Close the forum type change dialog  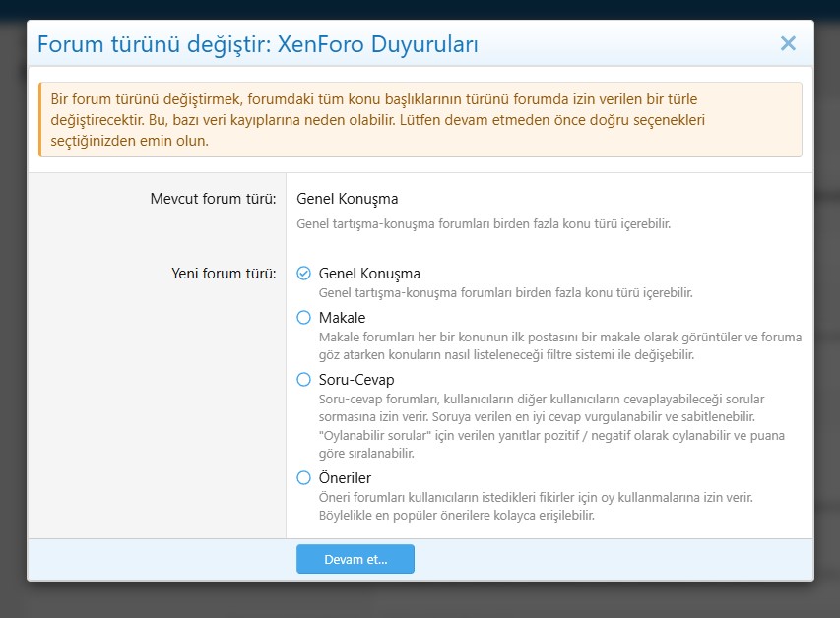[788, 43]
